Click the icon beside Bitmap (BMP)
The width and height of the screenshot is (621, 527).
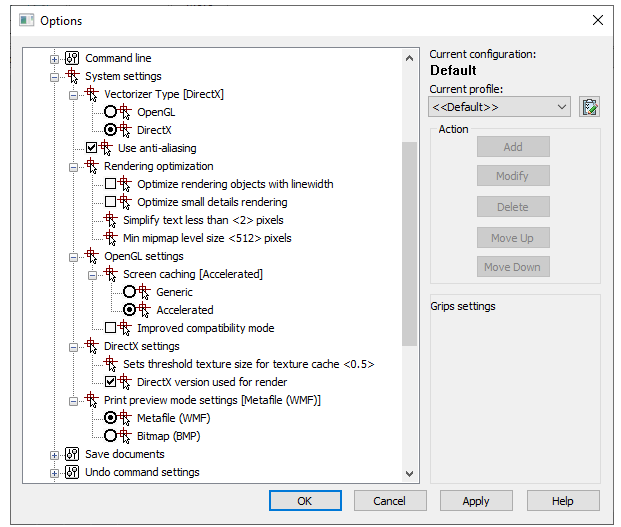124,436
